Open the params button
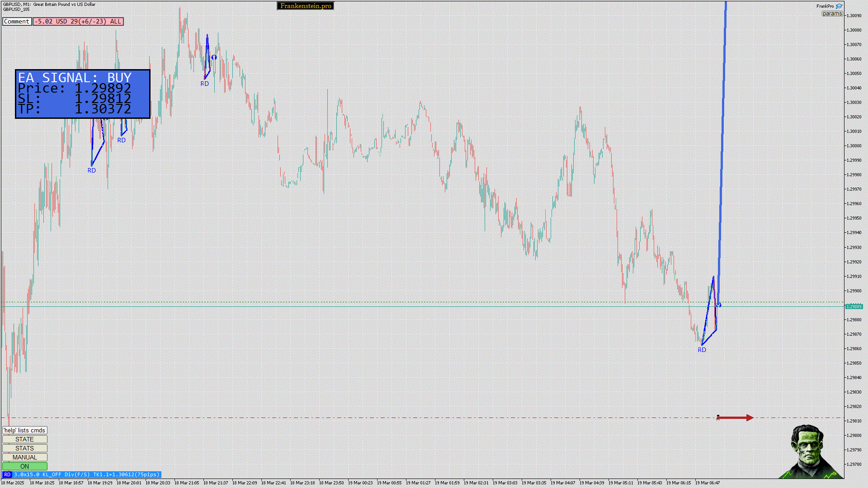868x488 pixels. click(832, 14)
